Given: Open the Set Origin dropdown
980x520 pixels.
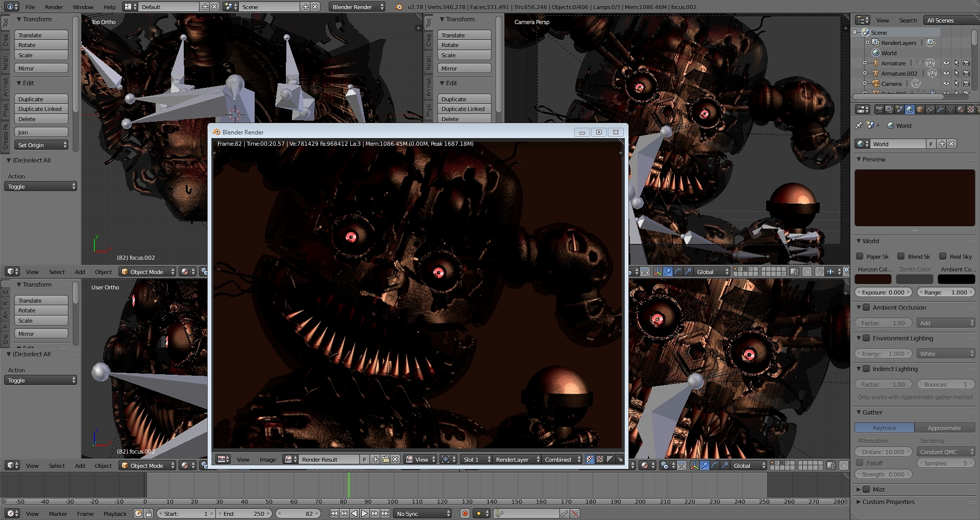Looking at the screenshot, I should click(41, 145).
